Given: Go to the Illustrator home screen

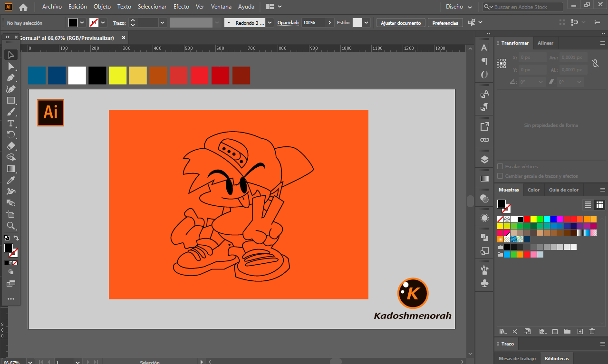Looking at the screenshot, I should click(x=23, y=7).
